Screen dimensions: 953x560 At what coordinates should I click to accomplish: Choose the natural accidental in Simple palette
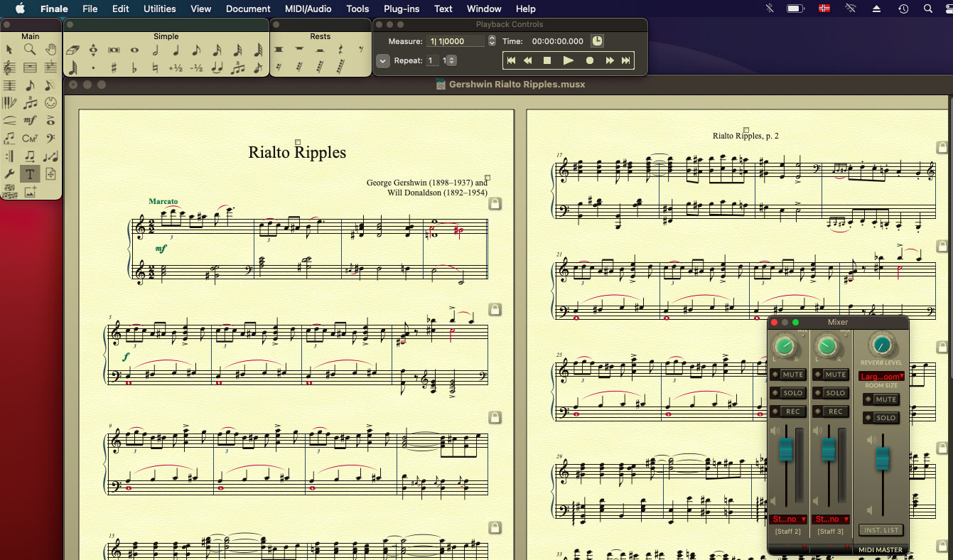(x=155, y=68)
